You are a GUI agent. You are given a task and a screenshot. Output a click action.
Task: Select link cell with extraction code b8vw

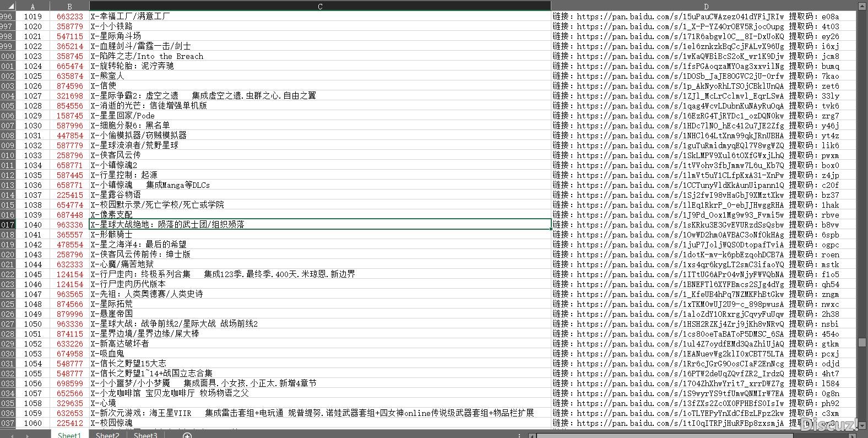coord(704,225)
